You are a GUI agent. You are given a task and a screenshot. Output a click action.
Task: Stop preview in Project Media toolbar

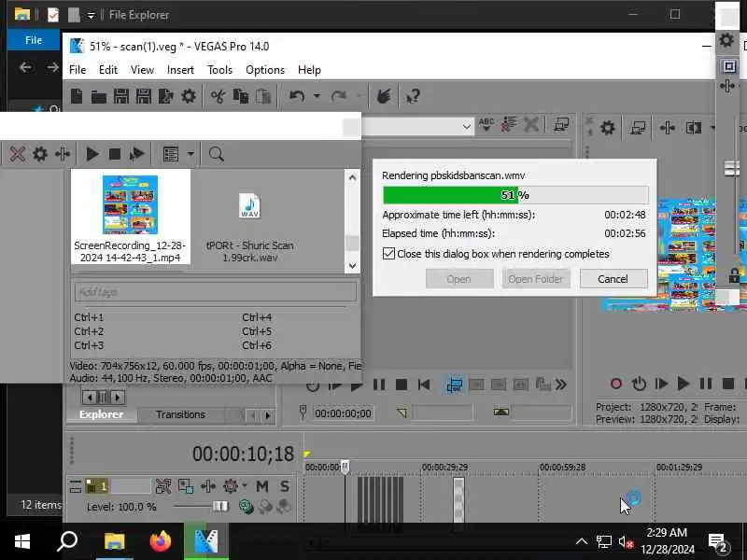[x=114, y=154]
